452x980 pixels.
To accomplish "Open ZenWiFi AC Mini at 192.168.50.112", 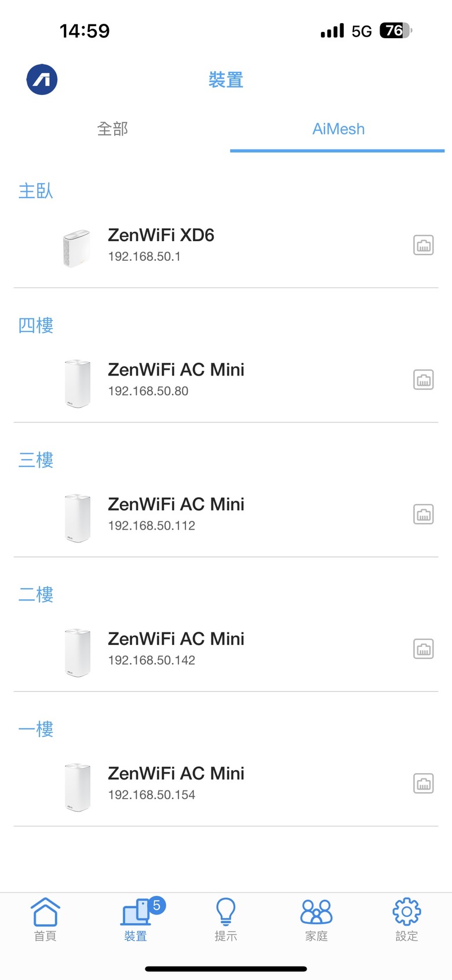I will point(226,515).
